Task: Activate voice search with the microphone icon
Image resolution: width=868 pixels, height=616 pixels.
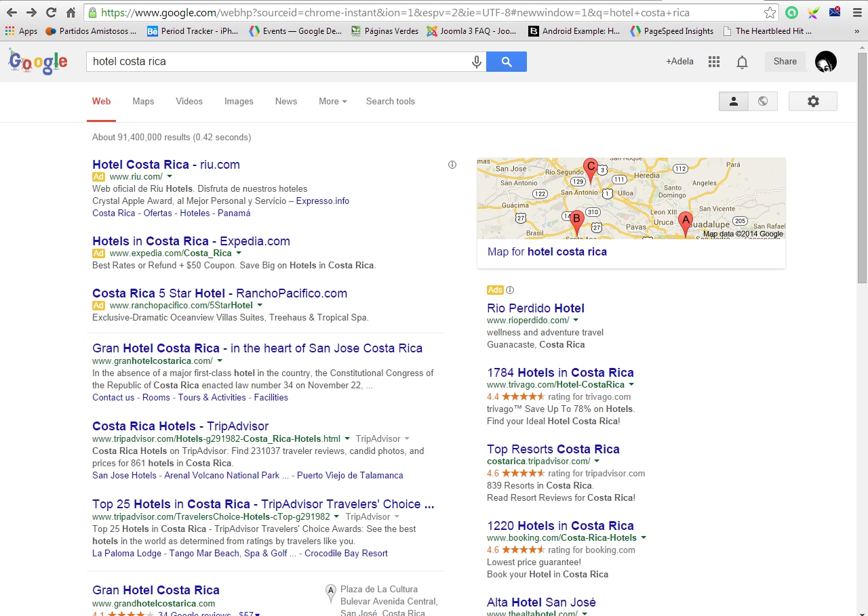Action: 476,61
